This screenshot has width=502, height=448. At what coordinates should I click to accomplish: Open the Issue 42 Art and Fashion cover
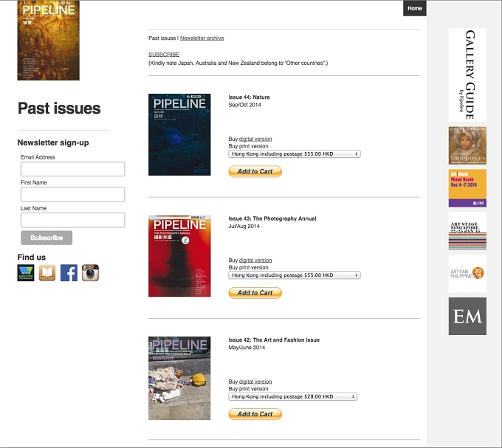(x=179, y=378)
